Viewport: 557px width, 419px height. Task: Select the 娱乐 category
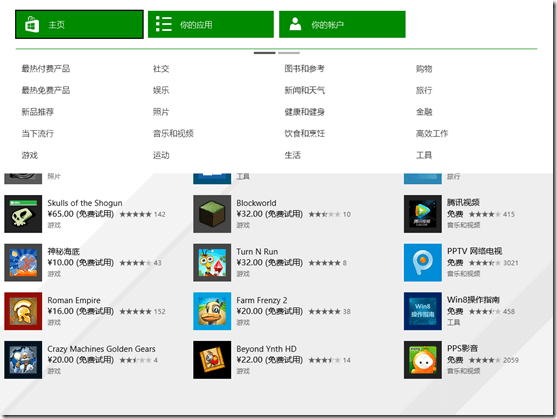click(x=161, y=90)
